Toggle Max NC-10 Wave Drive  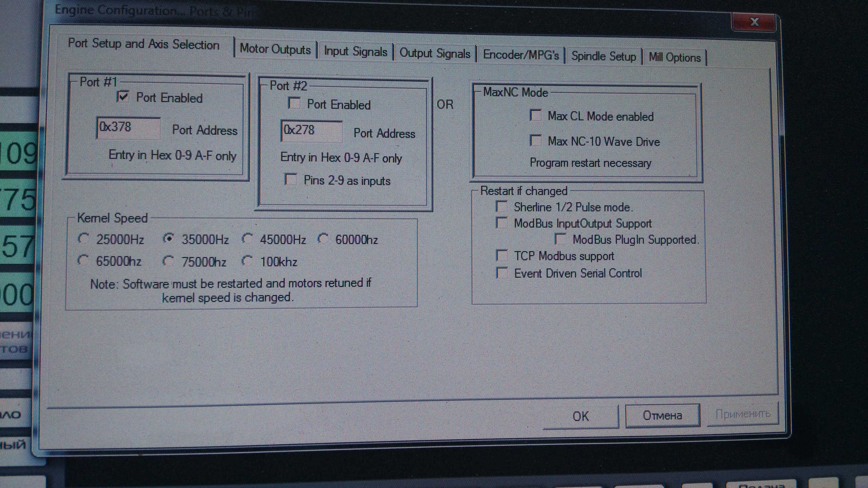point(535,140)
